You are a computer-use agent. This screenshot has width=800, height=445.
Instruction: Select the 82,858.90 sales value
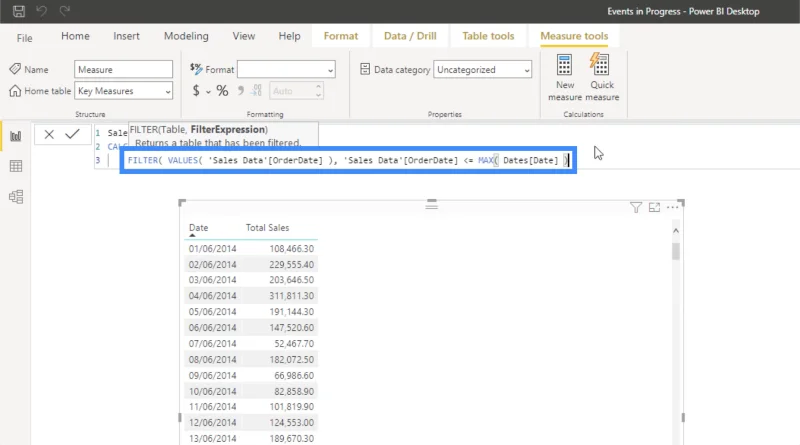[x=294, y=391]
